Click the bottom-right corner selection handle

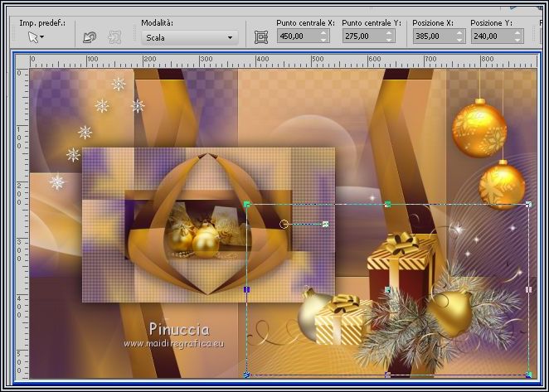(x=529, y=375)
